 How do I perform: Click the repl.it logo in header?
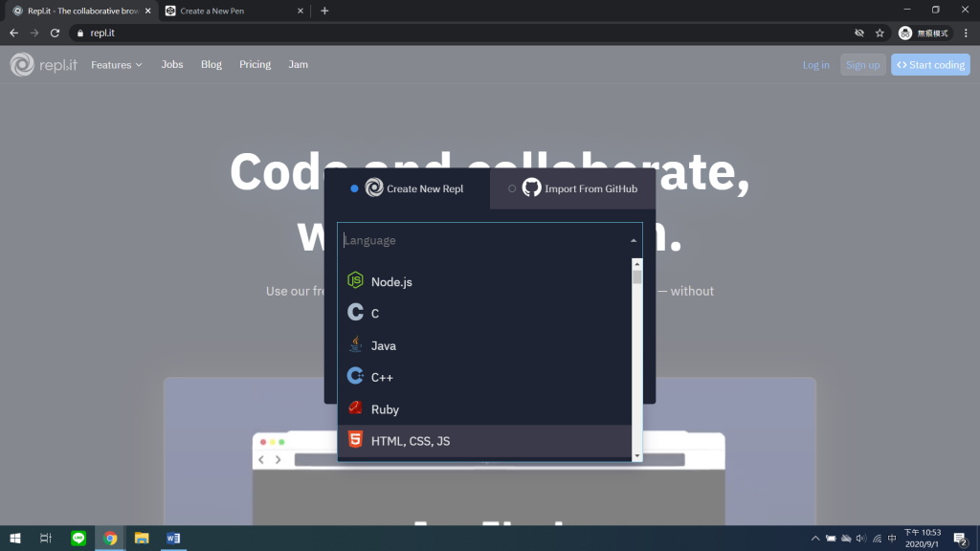point(43,64)
